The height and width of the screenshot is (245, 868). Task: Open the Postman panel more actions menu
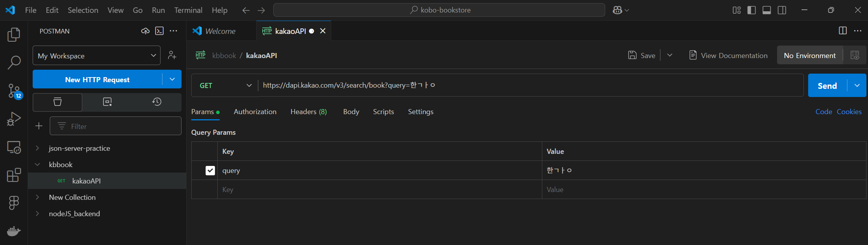[x=173, y=31]
